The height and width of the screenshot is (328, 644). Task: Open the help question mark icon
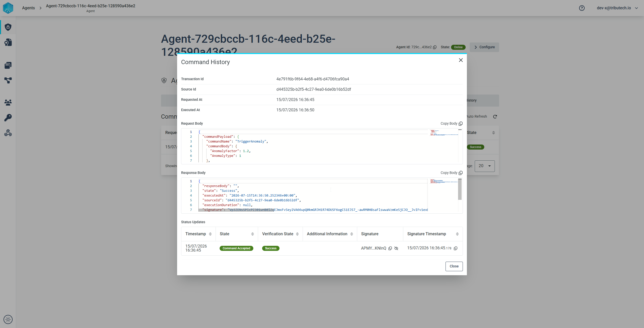point(582,8)
